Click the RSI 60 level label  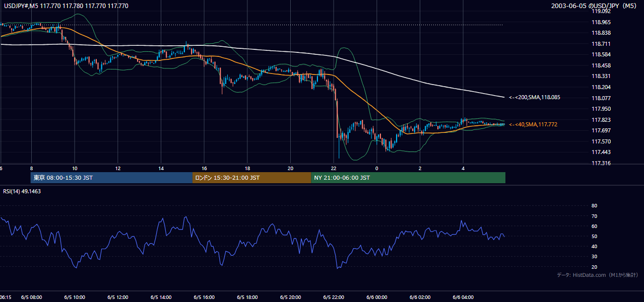point(594,226)
